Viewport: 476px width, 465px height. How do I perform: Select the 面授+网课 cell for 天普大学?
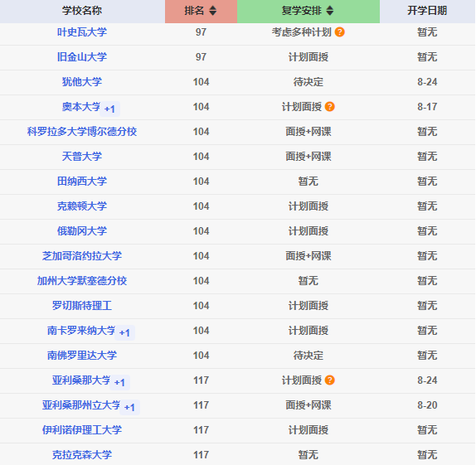(308, 157)
